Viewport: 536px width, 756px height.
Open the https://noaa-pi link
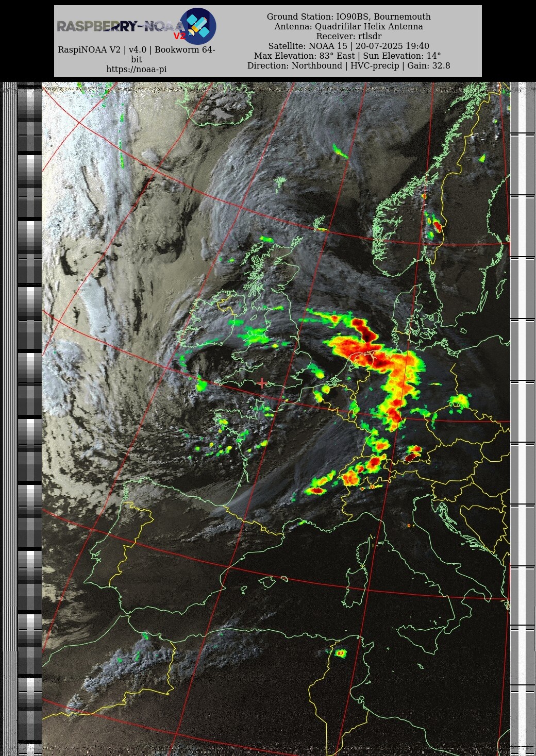137,69
